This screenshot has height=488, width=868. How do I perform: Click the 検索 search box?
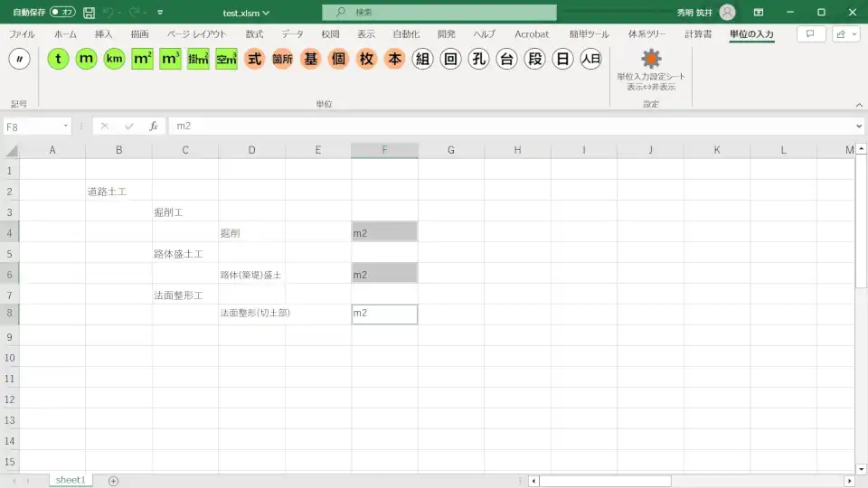(439, 13)
